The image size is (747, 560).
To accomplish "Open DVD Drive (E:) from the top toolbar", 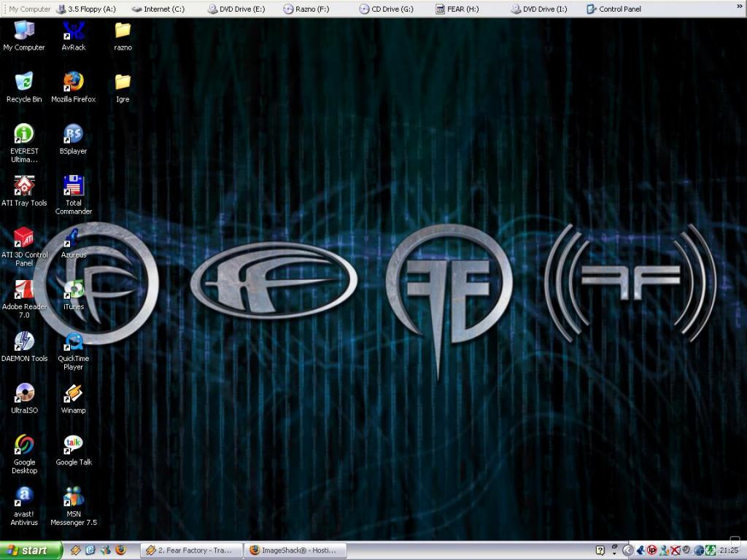I will click(236, 9).
